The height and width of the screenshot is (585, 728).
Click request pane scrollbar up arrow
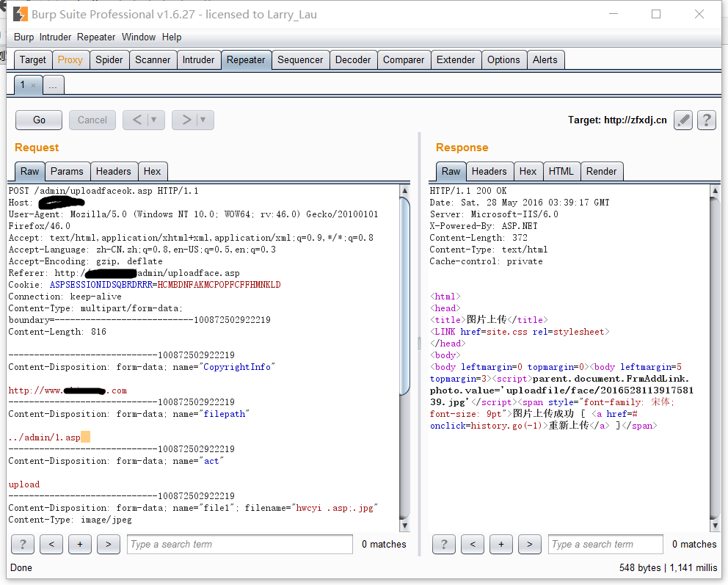[405, 190]
